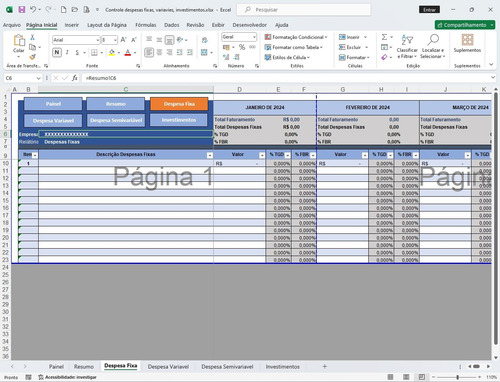
Task: Toggle bottom vertical alignment
Action: pyautogui.click(x=169, y=40)
